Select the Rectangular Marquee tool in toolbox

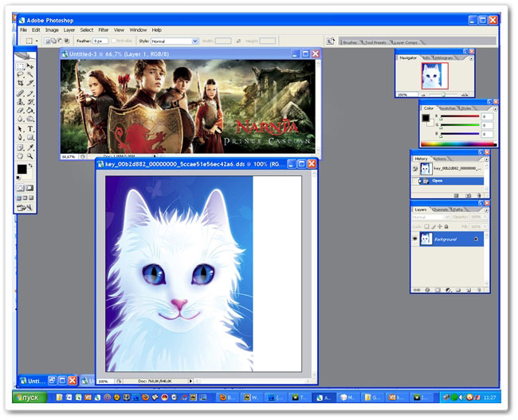21,66
